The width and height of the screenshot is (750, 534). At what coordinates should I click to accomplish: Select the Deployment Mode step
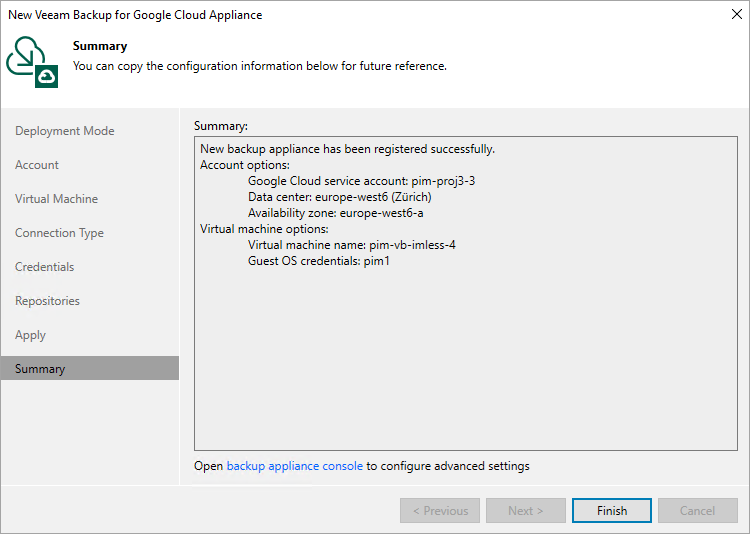tap(65, 131)
